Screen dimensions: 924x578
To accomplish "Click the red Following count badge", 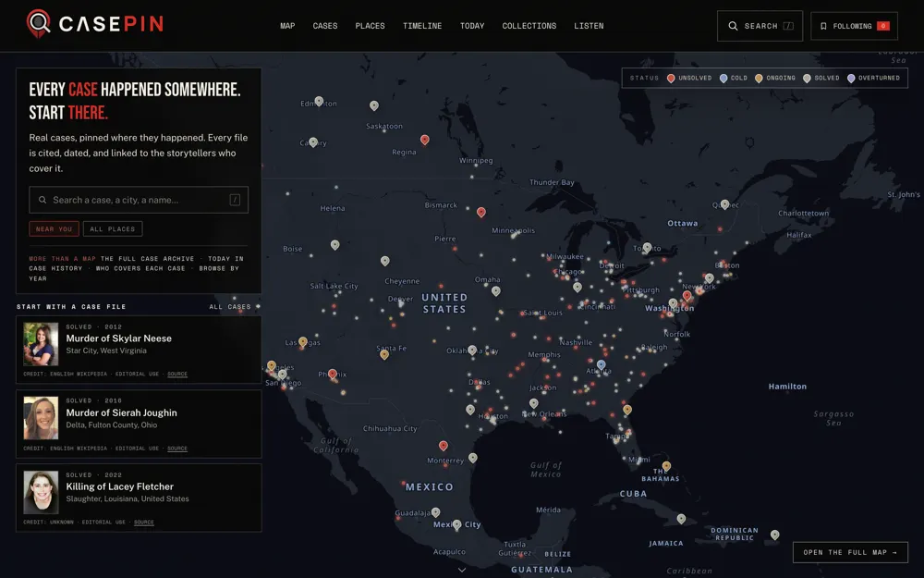I will coord(882,26).
